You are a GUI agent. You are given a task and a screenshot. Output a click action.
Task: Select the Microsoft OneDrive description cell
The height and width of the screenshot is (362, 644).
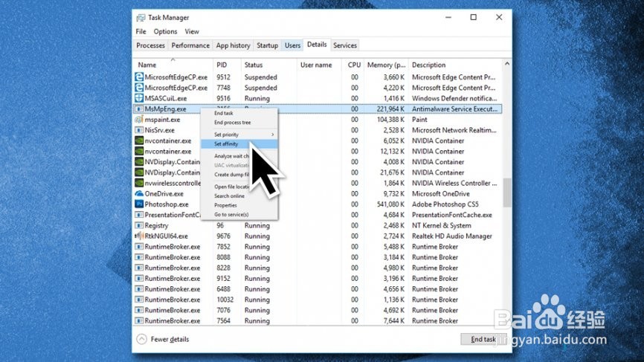pos(441,194)
